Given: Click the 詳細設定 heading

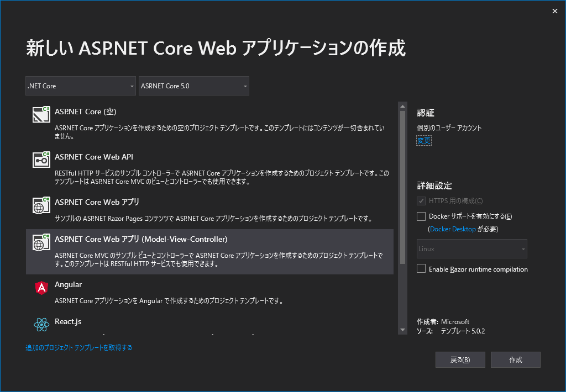Looking at the screenshot, I should tap(434, 186).
